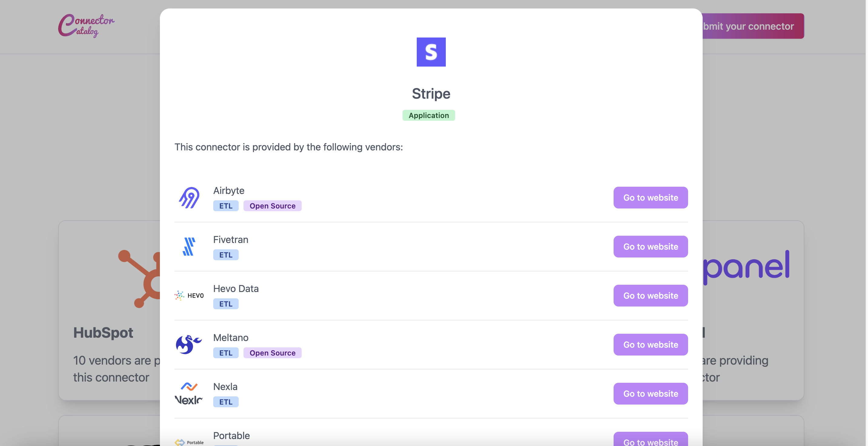The image size is (868, 446).
Task: Open the Connector Catalog home logo
Action: click(86, 26)
